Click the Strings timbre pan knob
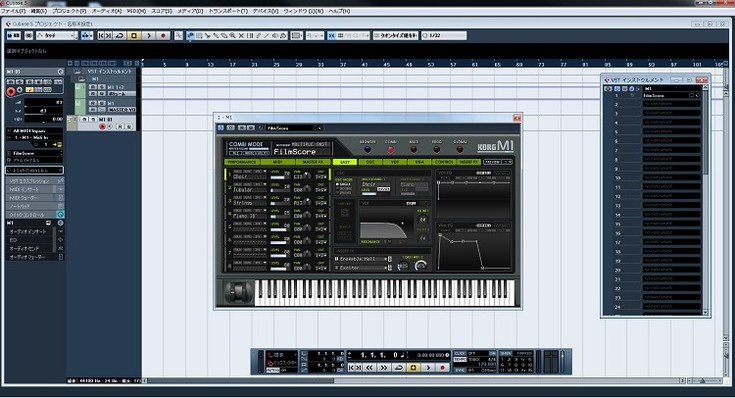Image resolution: width=735 pixels, height=398 pixels. [307, 201]
